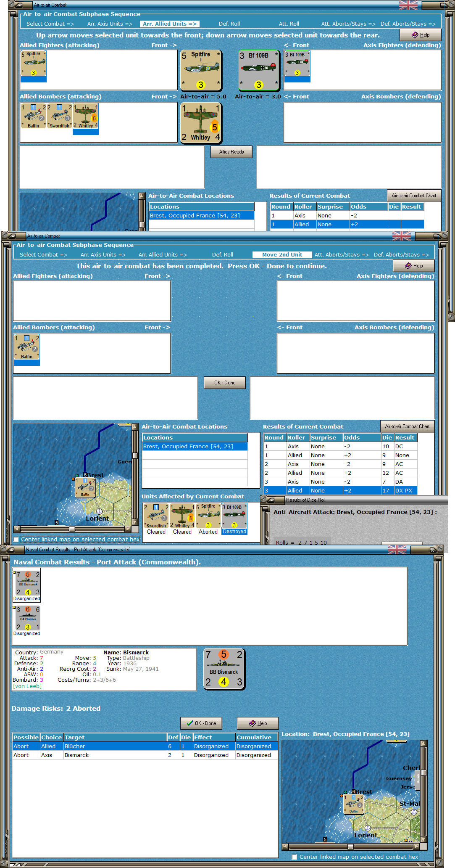Click Def. Roll step in top window
Image resolution: width=455 pixels, height=868 pixels.
(x=229, y=24)
